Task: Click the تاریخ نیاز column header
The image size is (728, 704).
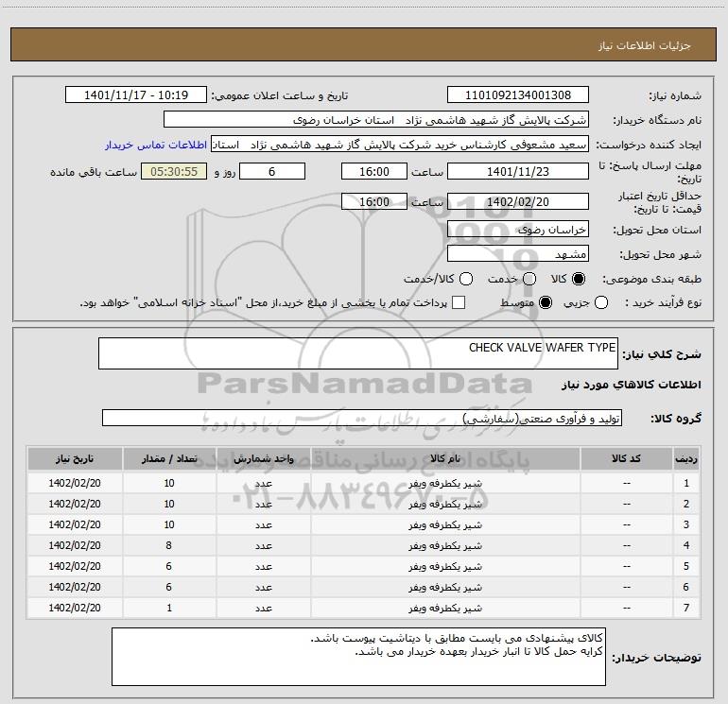Action: click(75, 458)
